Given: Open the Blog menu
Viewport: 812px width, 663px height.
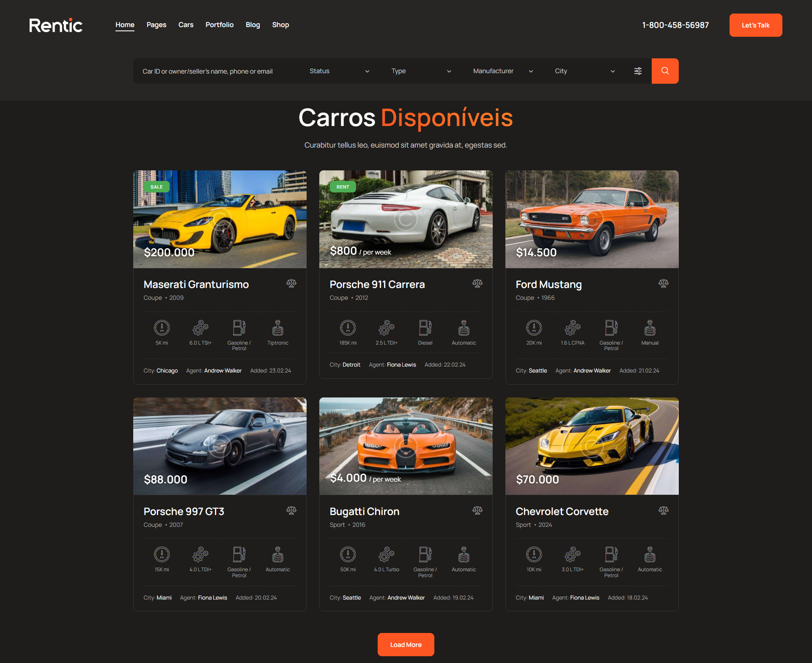Looking at the screenshot, I should (x=253, y=25).
